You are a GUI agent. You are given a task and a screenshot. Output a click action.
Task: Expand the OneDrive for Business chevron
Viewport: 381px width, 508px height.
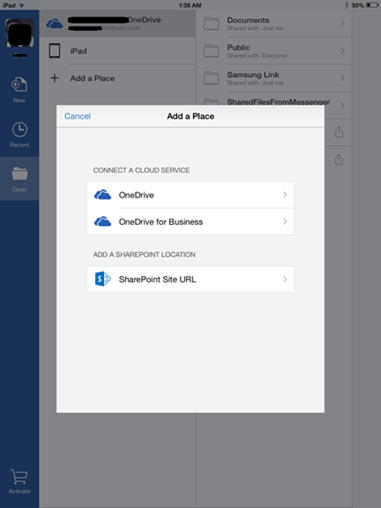point(285,221)
